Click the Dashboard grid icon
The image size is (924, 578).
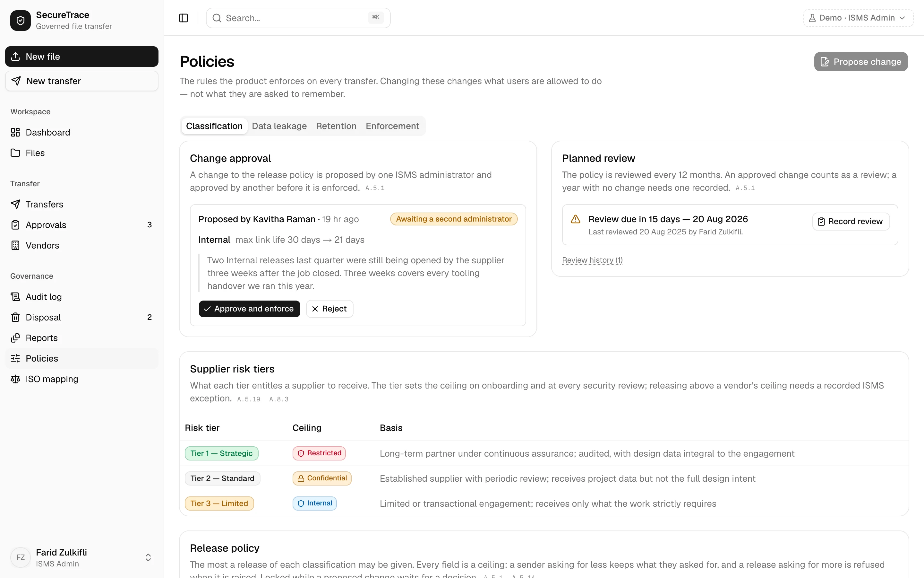point(15,132)
